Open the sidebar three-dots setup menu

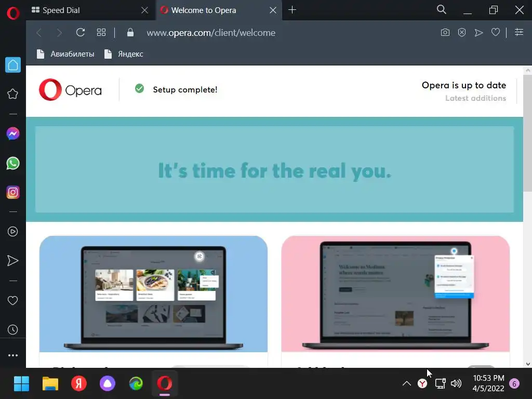[x=13, y=355]
